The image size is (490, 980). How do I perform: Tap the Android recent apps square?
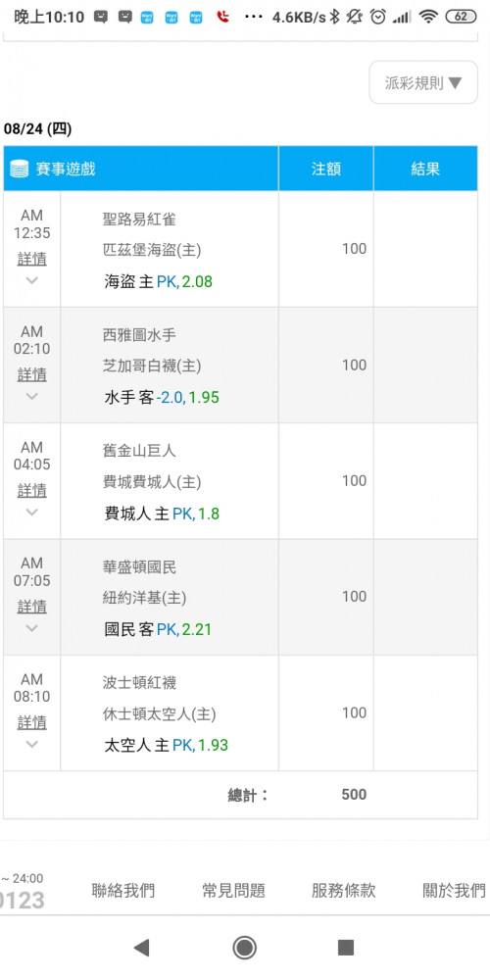346,948
